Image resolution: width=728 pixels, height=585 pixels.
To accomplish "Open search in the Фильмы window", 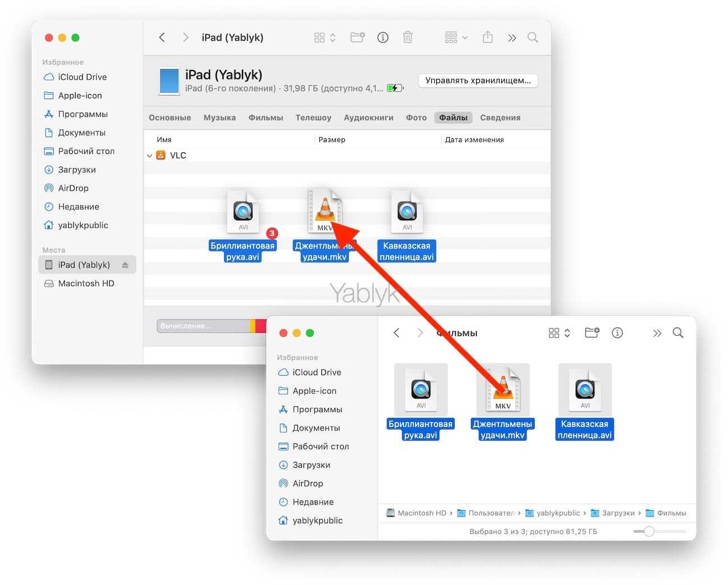I will point(678,333).
